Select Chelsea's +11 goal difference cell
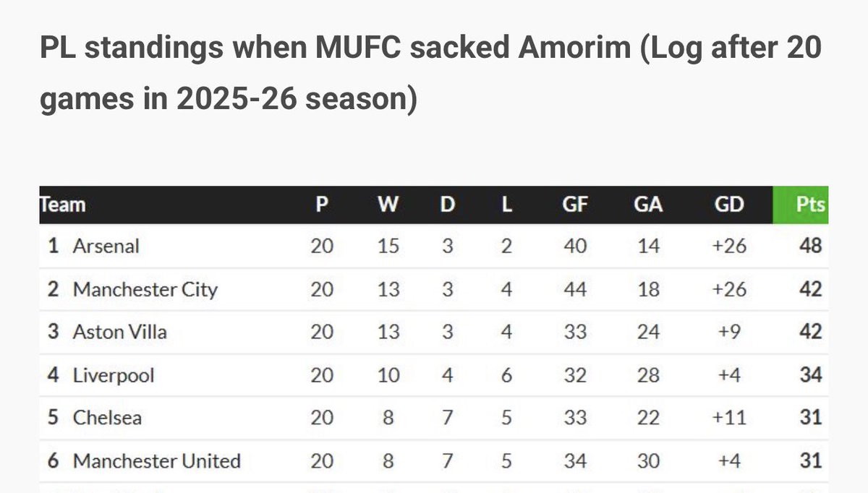Viewport: 868px width, 493px height. coord(728,418)
